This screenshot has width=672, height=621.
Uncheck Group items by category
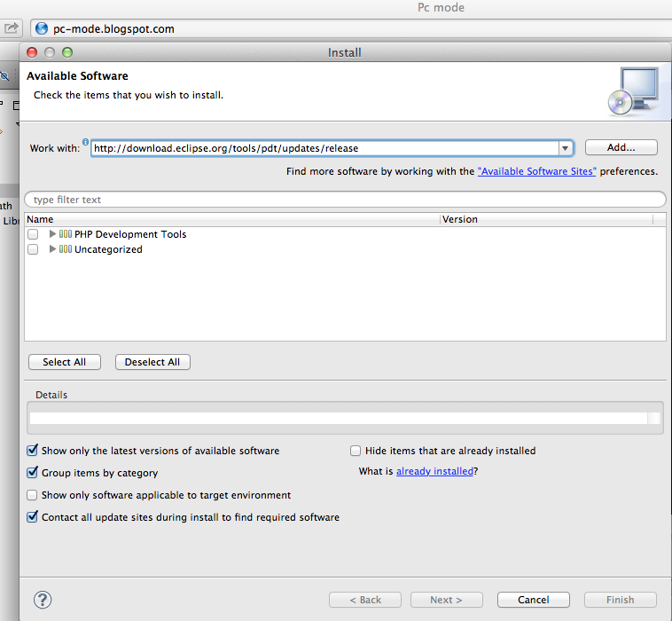[32, 473]
